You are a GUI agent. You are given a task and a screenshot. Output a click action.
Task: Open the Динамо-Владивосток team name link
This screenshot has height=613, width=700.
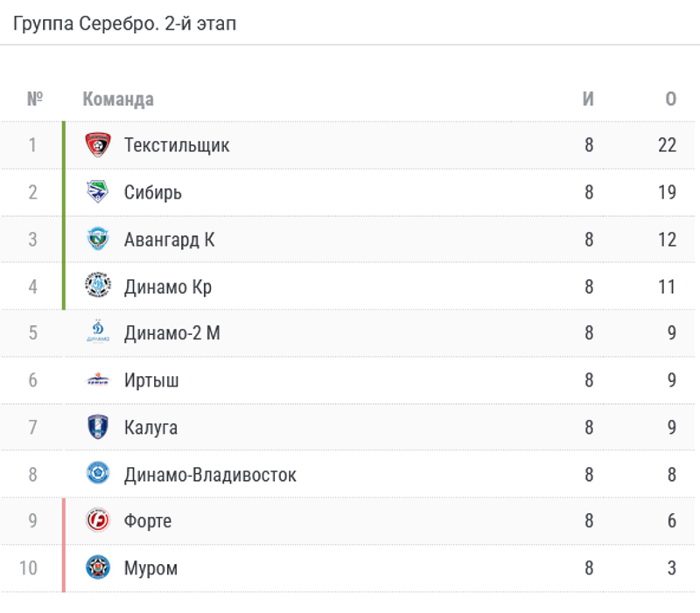pos(210,475)
